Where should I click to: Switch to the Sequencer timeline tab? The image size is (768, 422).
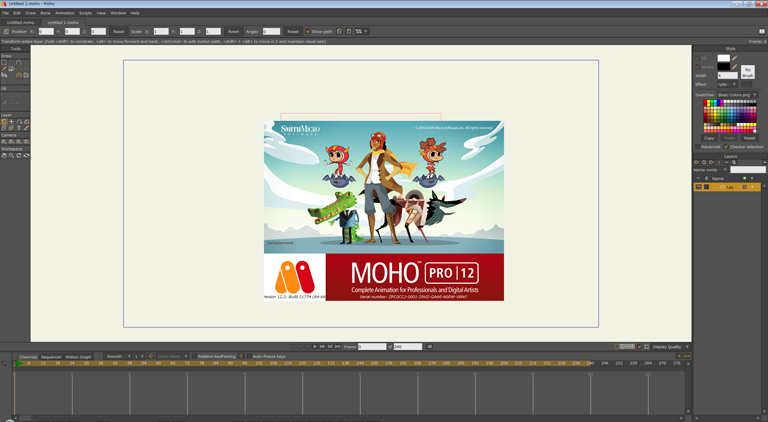(51, 357)
